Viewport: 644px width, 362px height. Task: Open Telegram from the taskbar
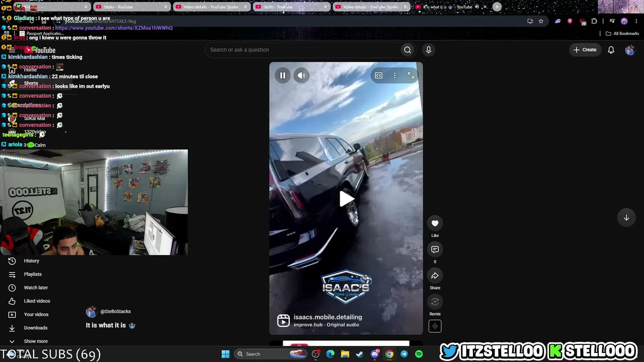click(x=404, y=354)
